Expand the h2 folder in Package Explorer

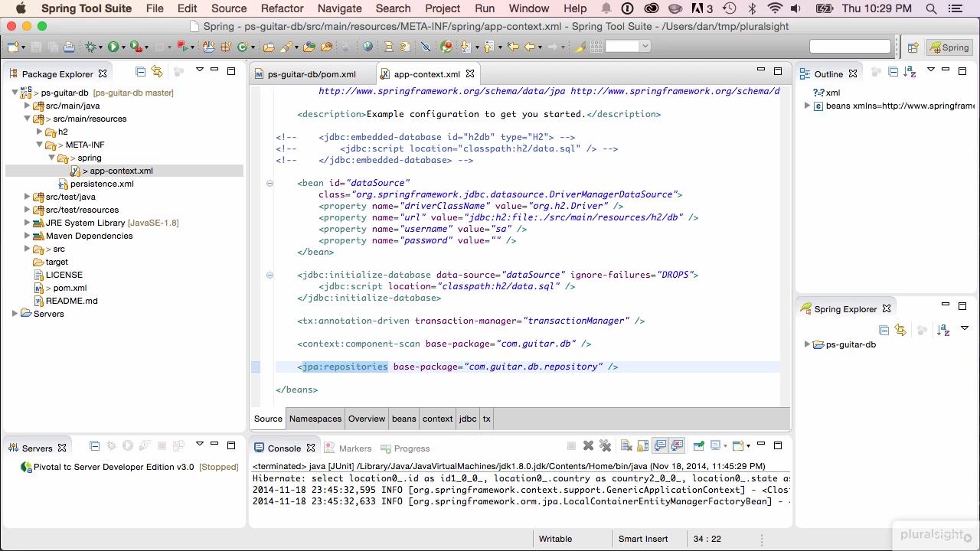[x=39, y=132]
